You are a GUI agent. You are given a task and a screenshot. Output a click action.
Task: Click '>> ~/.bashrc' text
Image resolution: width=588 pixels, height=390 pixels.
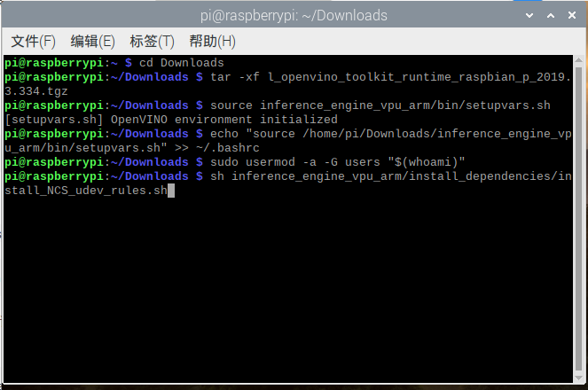pos(216,148)
